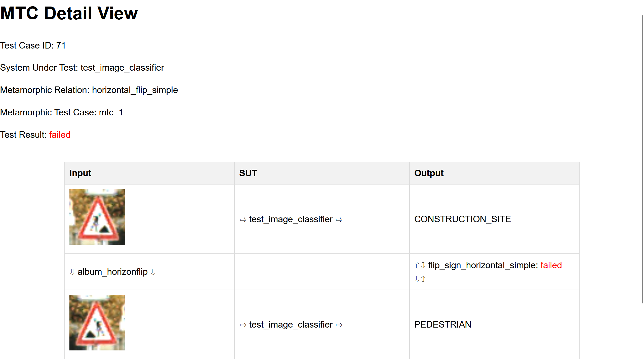Click the right arrow after first test_image_classifier
This screenshot has width=644, height=362.
(339, 220)
